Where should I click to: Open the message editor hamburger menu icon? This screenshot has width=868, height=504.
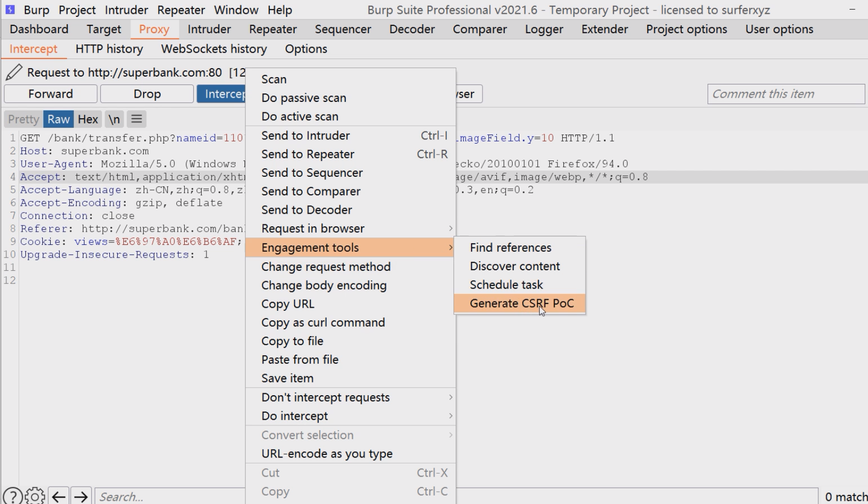(137, 119)
